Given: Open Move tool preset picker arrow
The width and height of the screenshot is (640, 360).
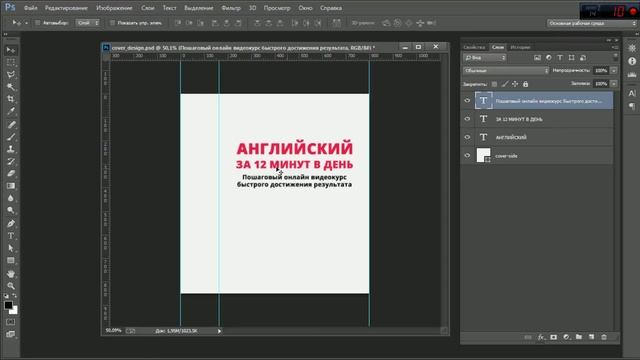Looking at the screenshot, I should point(27,23).
